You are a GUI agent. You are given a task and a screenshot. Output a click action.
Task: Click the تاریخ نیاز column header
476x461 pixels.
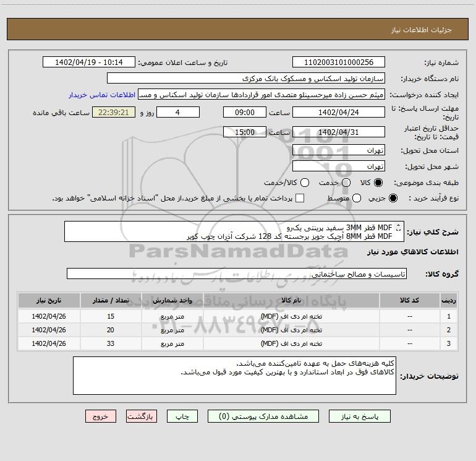click(x=49, y=301)
